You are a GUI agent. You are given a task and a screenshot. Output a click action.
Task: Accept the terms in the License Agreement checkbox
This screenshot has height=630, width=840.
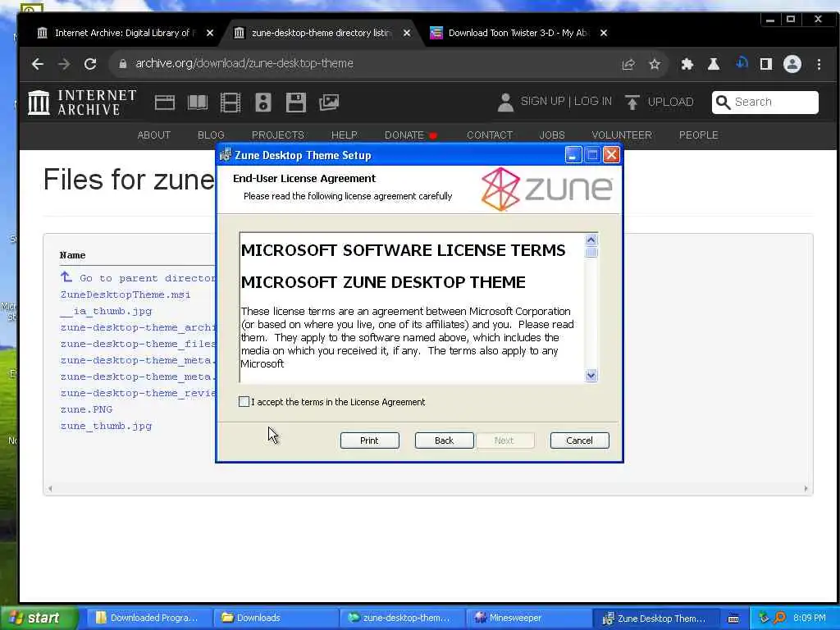(x=244, y=402)
